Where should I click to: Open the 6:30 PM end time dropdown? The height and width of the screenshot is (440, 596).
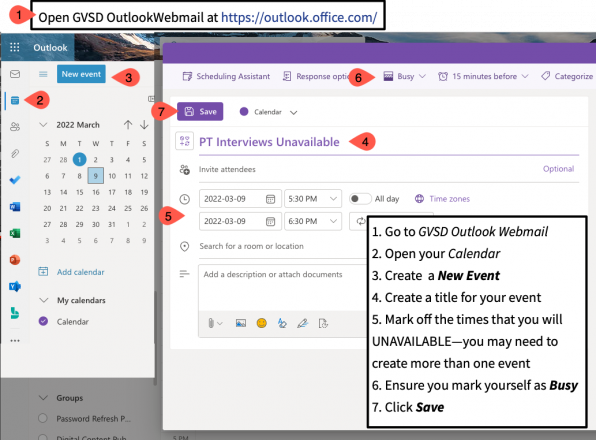[x=313, y=221]
